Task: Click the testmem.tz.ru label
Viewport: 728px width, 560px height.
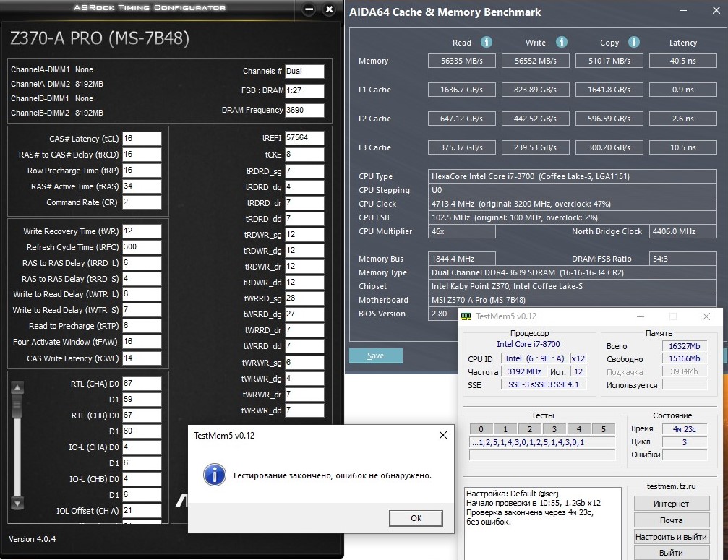Action: (672, 486)
